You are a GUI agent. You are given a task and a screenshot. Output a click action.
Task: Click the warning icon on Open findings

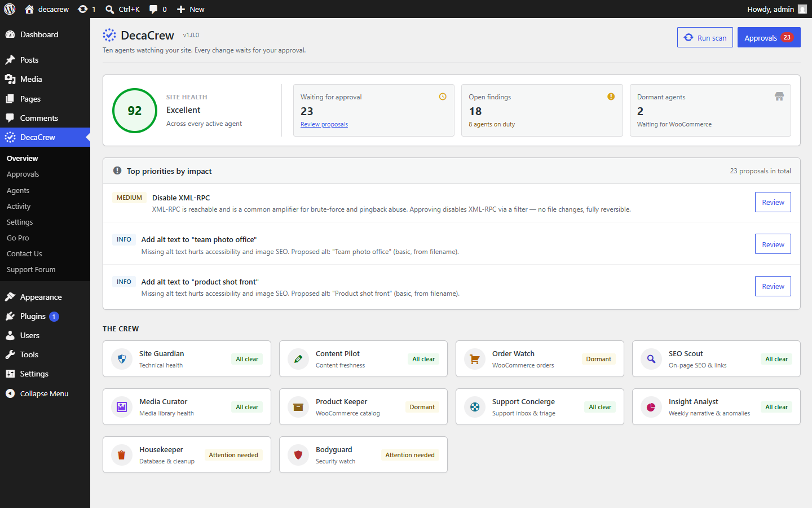pos(611,97)
